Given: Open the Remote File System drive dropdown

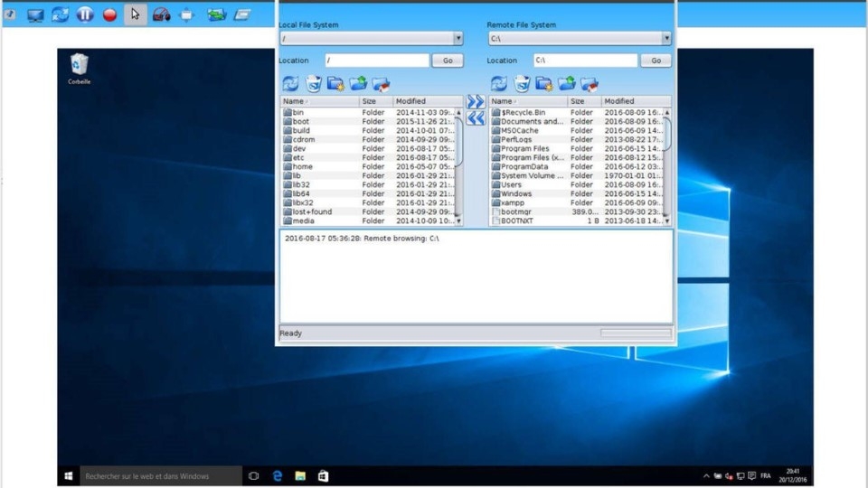Looking at the screenshot, I should (665, 39).
